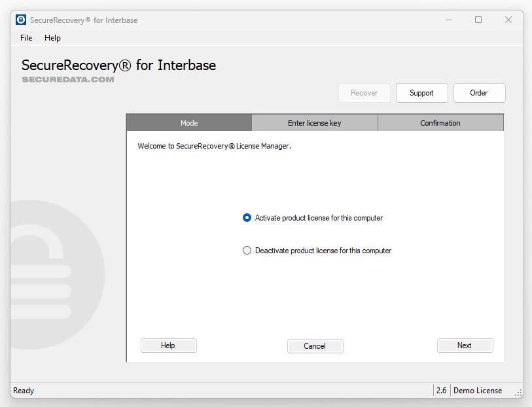Go to the Confirmation tab
Image resolution: width=532 pixels, height=407 pixels.
coord(440,123)
